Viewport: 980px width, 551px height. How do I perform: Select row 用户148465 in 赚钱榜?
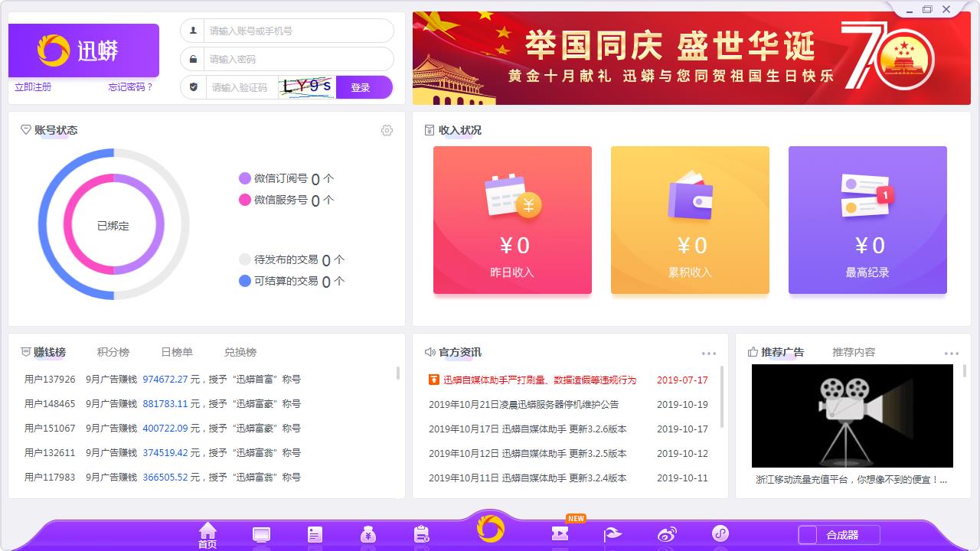point(162,404)
